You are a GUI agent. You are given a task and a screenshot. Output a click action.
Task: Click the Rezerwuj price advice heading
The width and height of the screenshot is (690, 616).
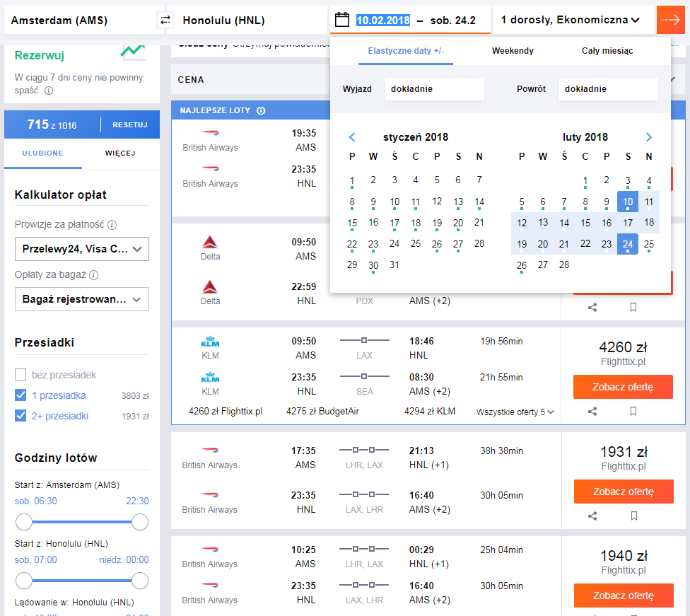(x=39, y=55)
